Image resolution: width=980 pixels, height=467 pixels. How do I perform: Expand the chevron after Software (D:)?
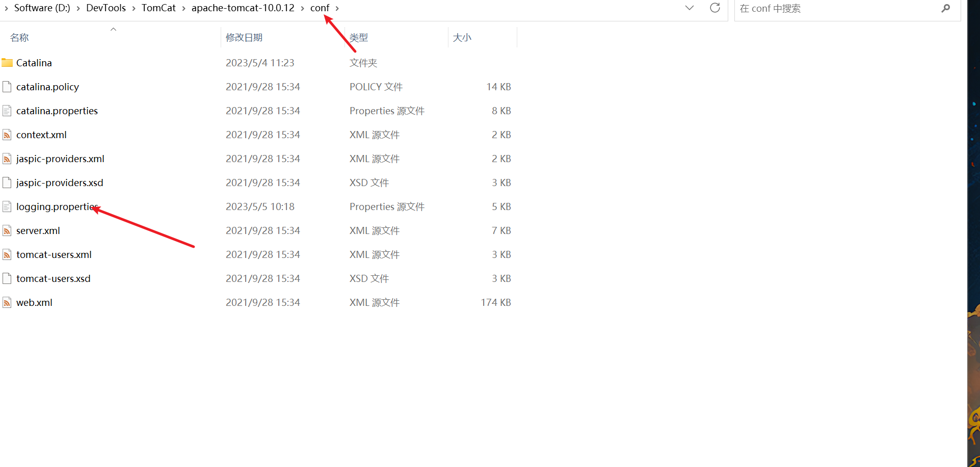point(78,8)
